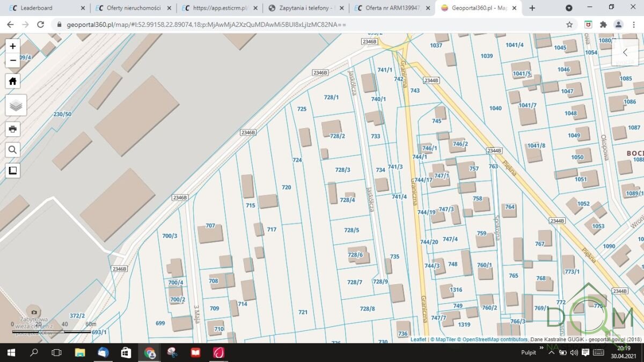The height and width of the screenshot is (362, 644).
Task: Reload the current page
Action: pyautogui.click(x=40, y=25)
